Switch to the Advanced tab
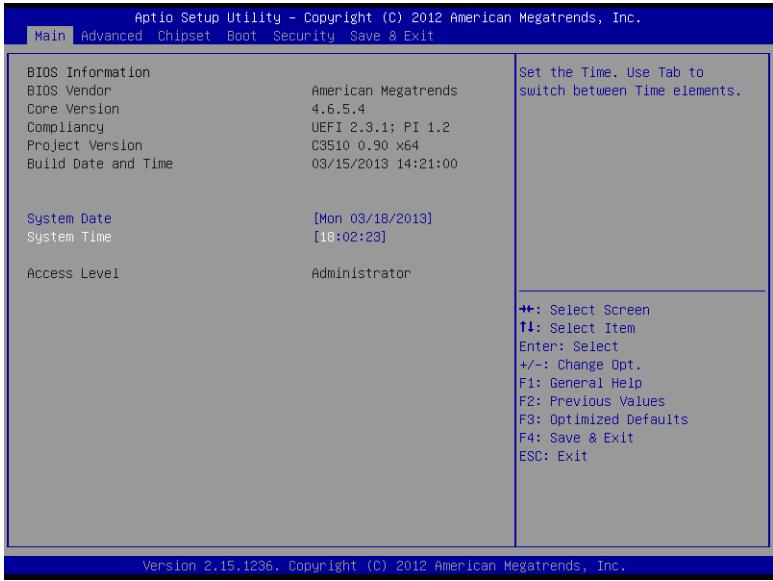The image size is (773, 581). [x=111, y=36]
